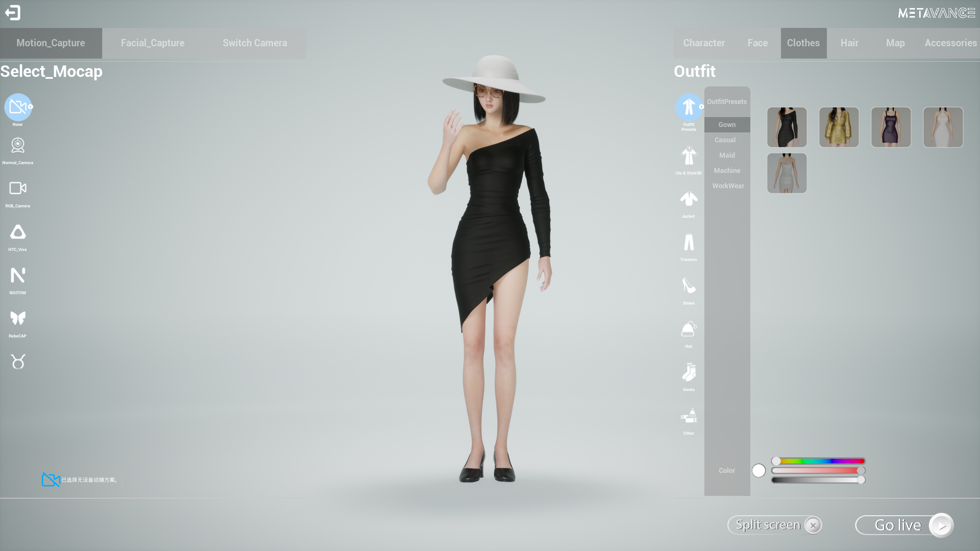Select the WorkWear outfit preset category
Viewport: 980px width, 551px height.
pos(728,186)
